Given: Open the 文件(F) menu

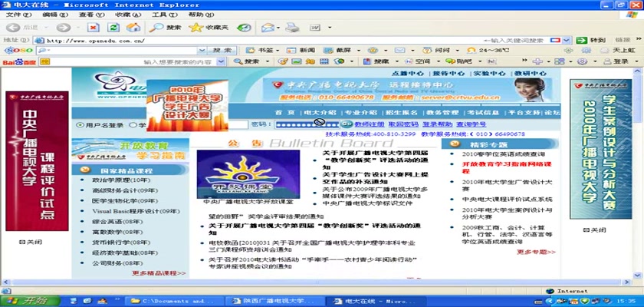Looking at the screenshot, I should 18,15.
